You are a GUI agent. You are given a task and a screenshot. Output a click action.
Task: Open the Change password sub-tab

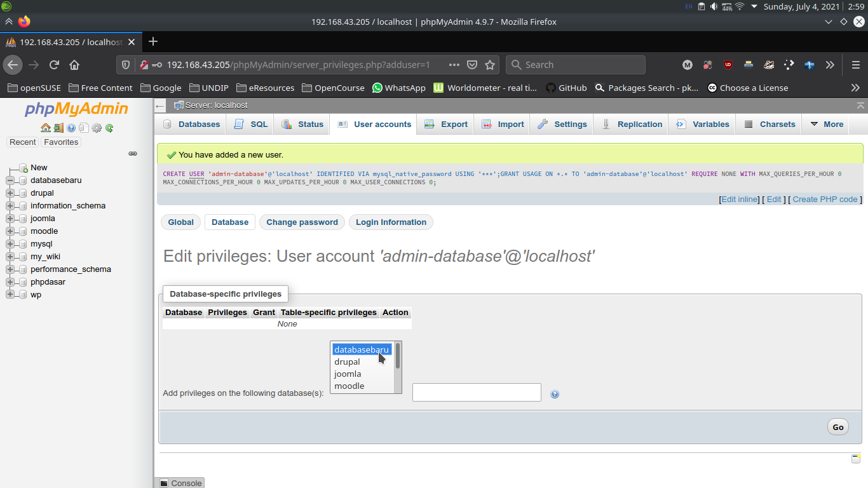[302, 222]
